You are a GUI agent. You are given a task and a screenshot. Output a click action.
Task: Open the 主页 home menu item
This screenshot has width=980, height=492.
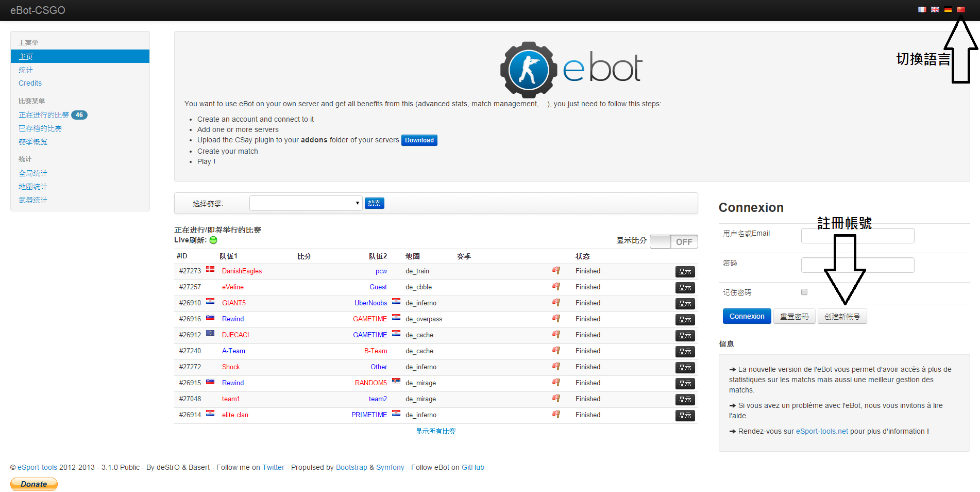(x=80, y=56)
